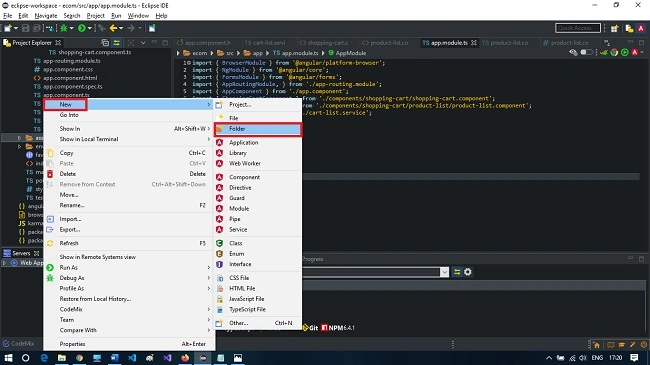This screenshot has width=650, height=365.
Task: Click the Refresh icon in context menu
Action: [x=50, y=243]
